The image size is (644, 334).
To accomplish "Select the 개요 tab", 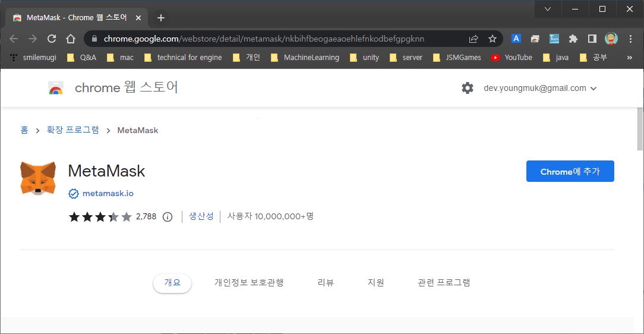I will pyautogui.click(x=172, y=283).
